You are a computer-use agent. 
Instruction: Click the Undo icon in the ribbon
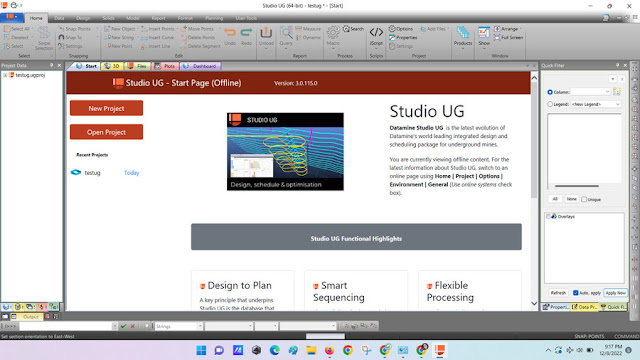pyautogui.click(x=230, y=33)
